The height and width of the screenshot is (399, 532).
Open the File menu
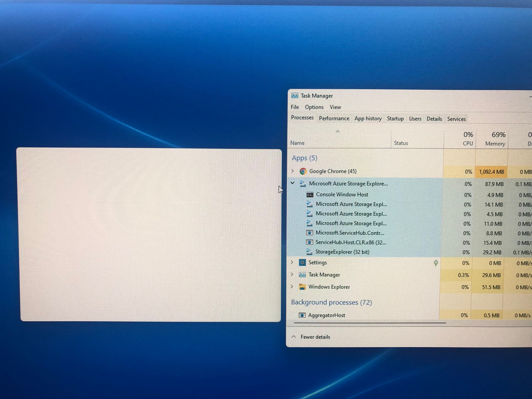pos(295,107)
